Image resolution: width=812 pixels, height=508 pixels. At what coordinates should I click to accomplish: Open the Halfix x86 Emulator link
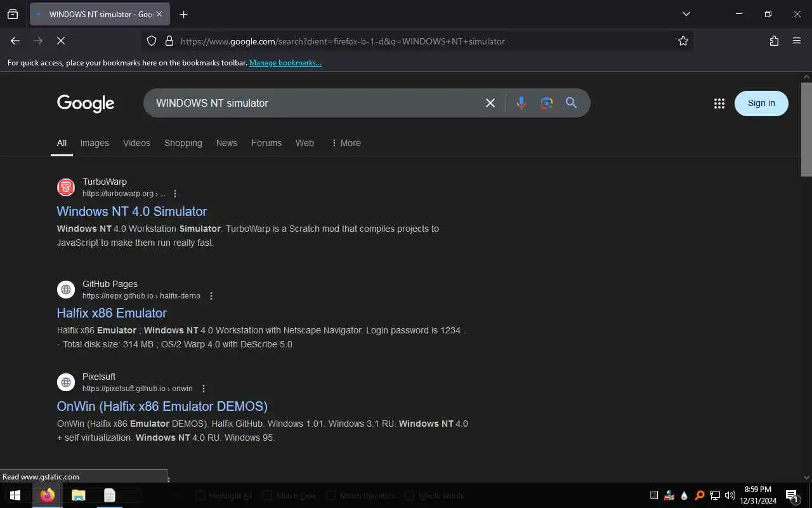pos(112,313)
